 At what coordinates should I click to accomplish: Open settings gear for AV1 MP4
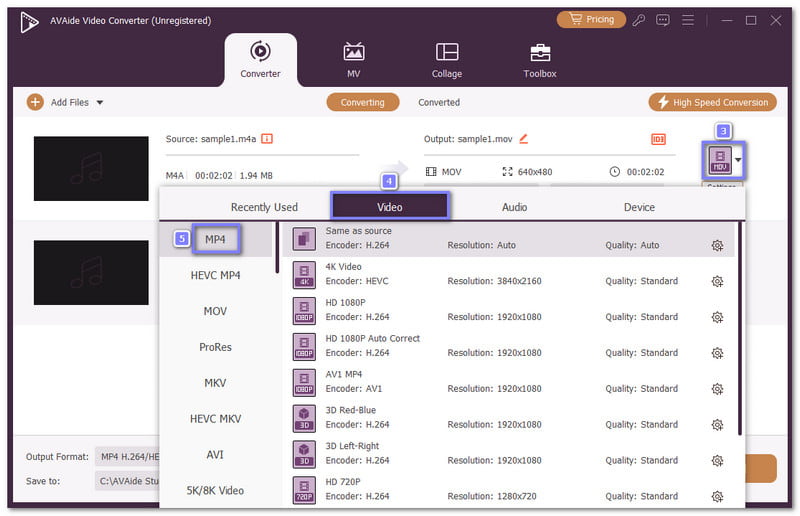coord(717,389)
